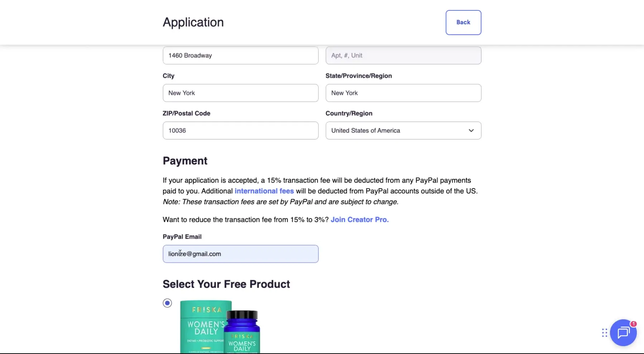Click the Payment section heading
Viewport: 644px width, 354px height.
[185, 161]
